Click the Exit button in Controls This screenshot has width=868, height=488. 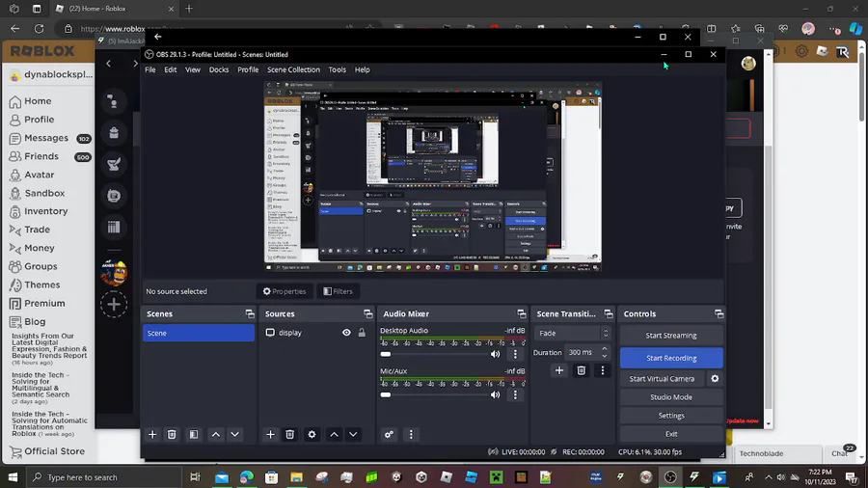(671, 434)
